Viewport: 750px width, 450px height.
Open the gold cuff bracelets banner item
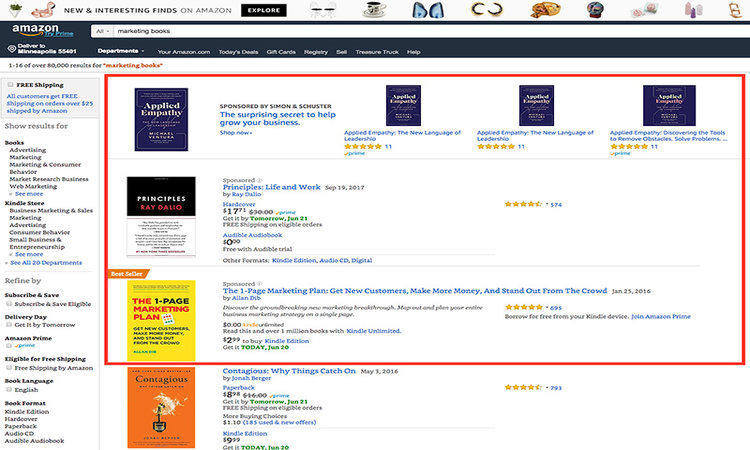[486, 10]
